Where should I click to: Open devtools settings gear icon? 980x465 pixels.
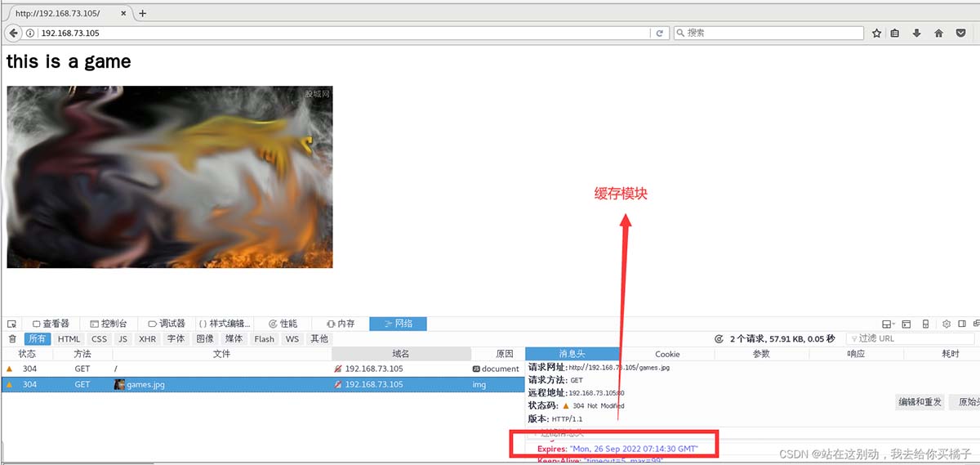(947, 324)
